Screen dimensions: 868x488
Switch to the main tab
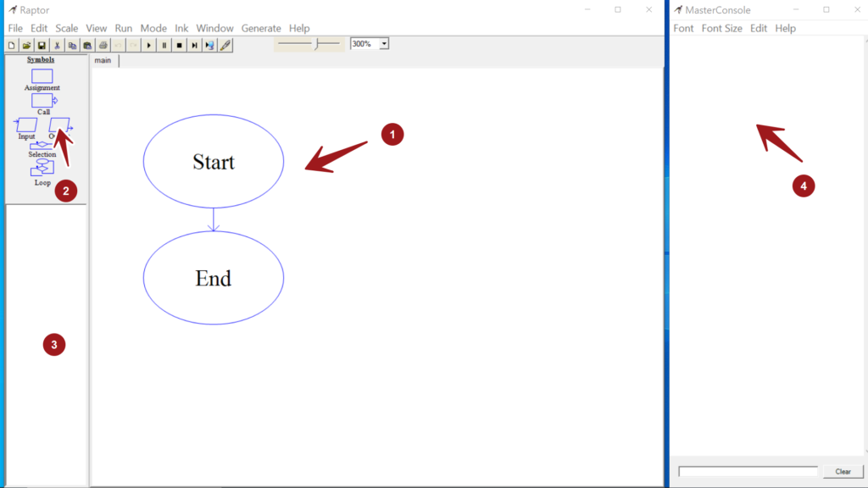click(103, 60)
